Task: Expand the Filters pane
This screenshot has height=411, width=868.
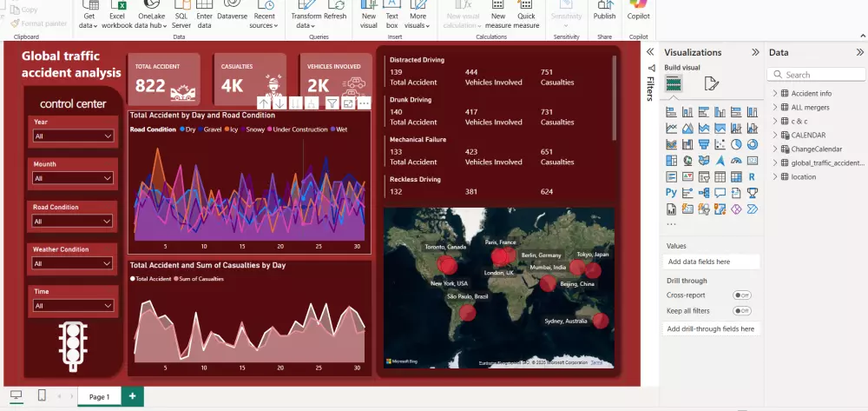Action: click(x=650, y=51)
